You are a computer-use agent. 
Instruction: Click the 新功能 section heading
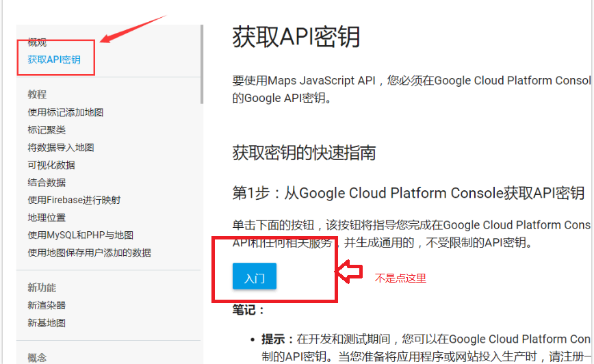(42, 288)
